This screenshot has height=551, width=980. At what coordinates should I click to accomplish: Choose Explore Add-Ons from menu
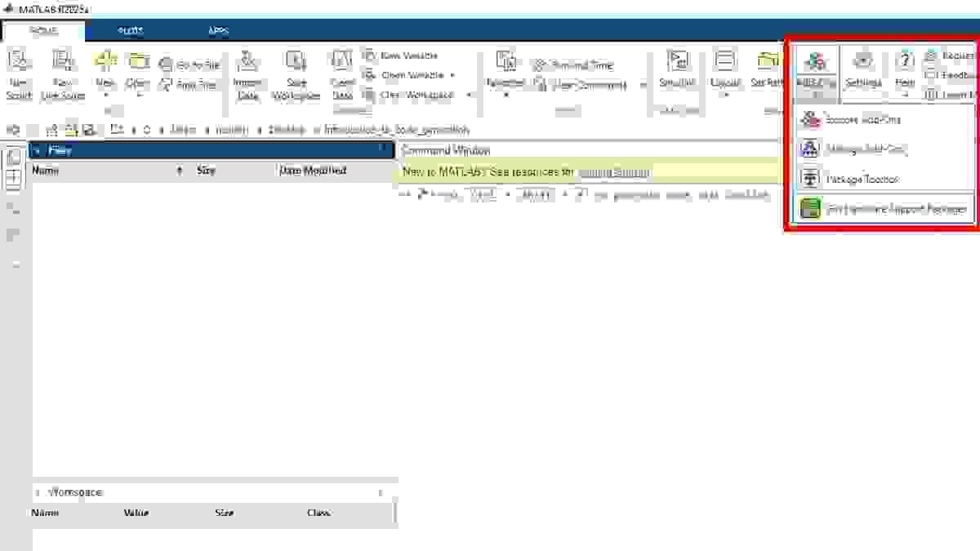pos(884,119)
